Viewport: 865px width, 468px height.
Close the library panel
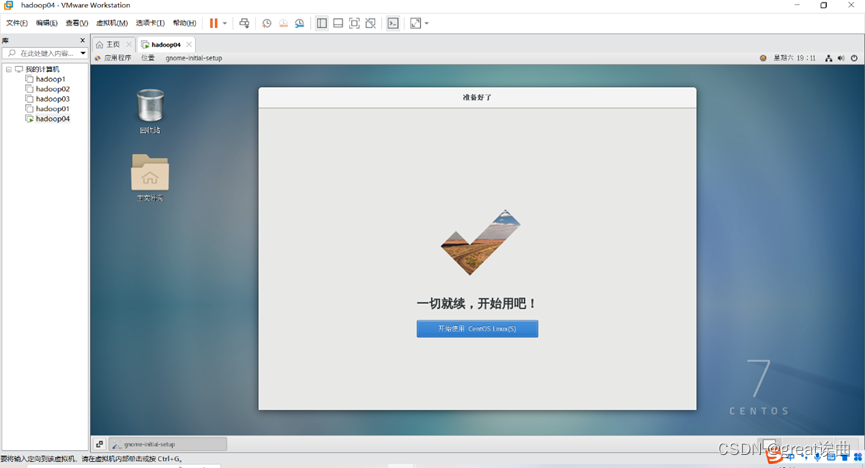pos(83,40)
